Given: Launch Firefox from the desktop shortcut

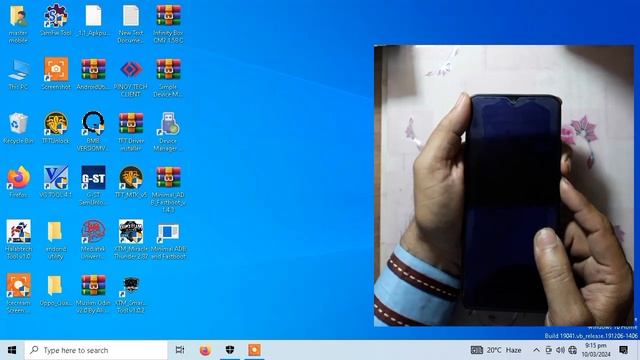Looking at the screenshot, I should [x=18, y=182].
